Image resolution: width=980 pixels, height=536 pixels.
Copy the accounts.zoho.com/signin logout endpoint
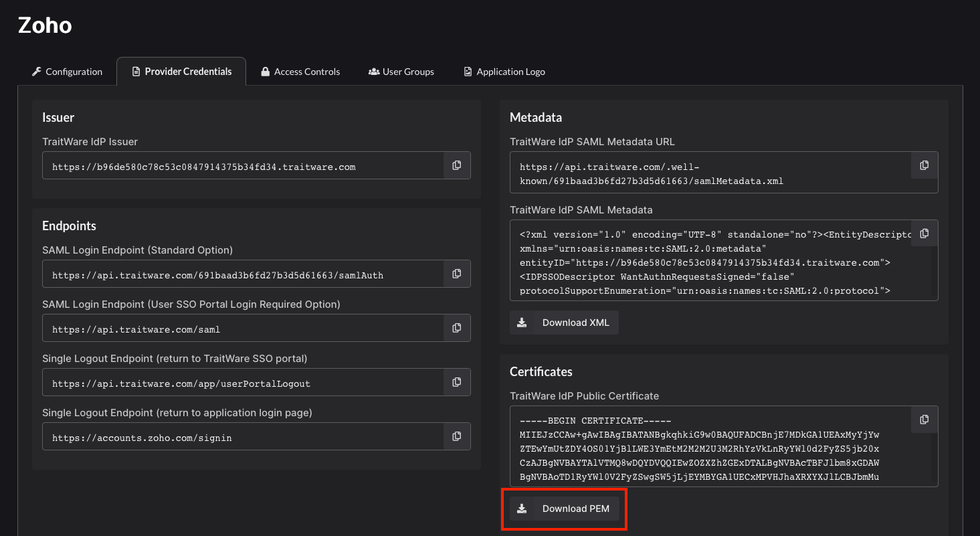[457, 436]
